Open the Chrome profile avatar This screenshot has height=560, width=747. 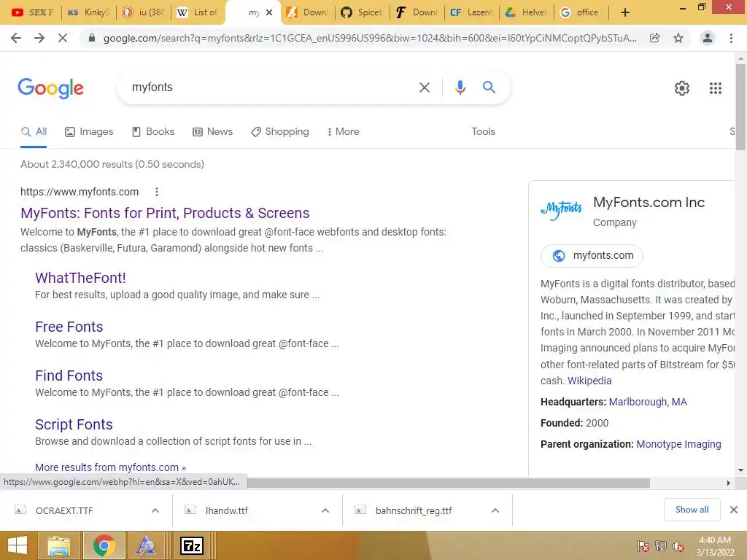point(708,38)
